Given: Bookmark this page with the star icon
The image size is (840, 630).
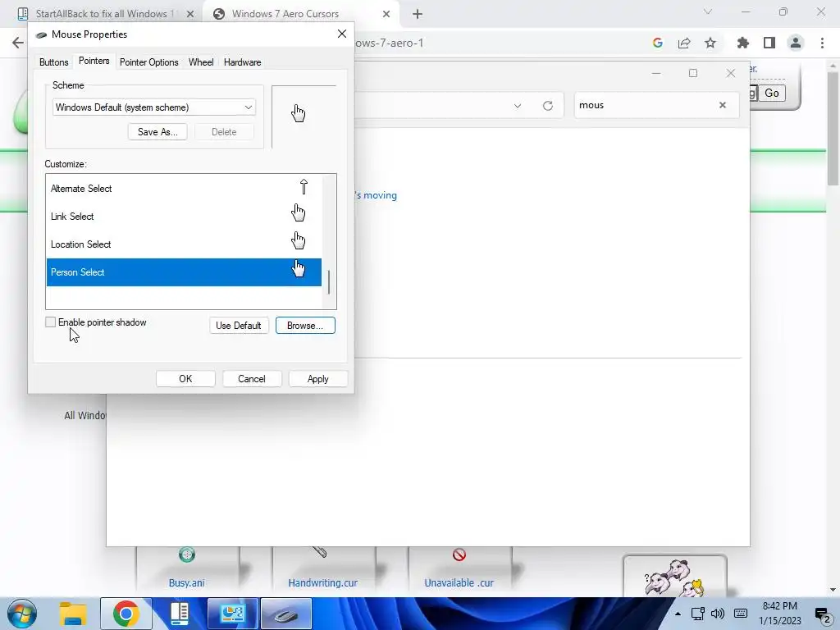Looking at the screenshot, I should (x=710, y=43).
